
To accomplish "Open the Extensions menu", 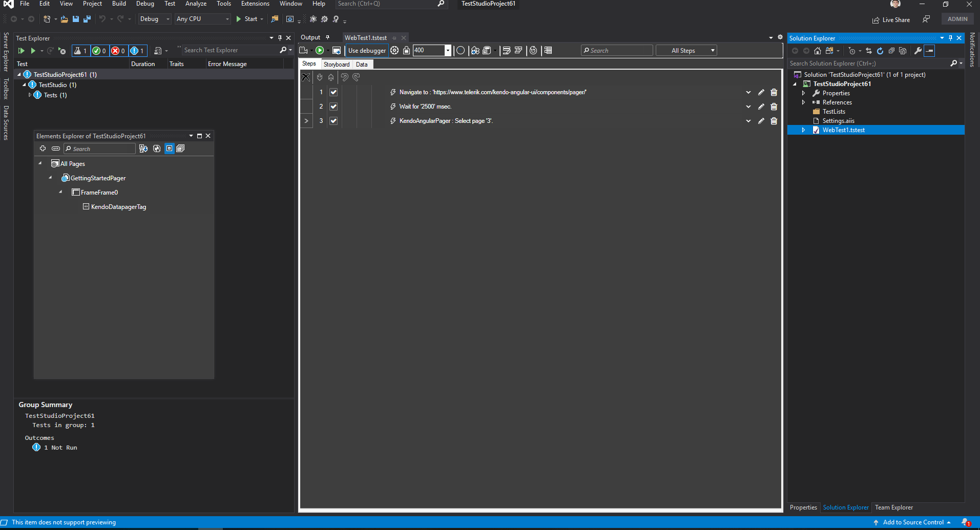I will click(255, 4).
